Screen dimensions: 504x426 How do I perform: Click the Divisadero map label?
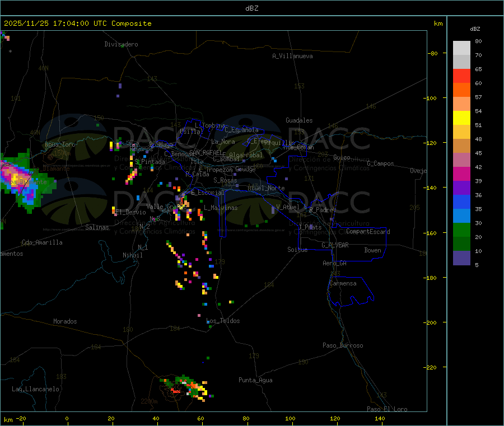coord(121,44)
